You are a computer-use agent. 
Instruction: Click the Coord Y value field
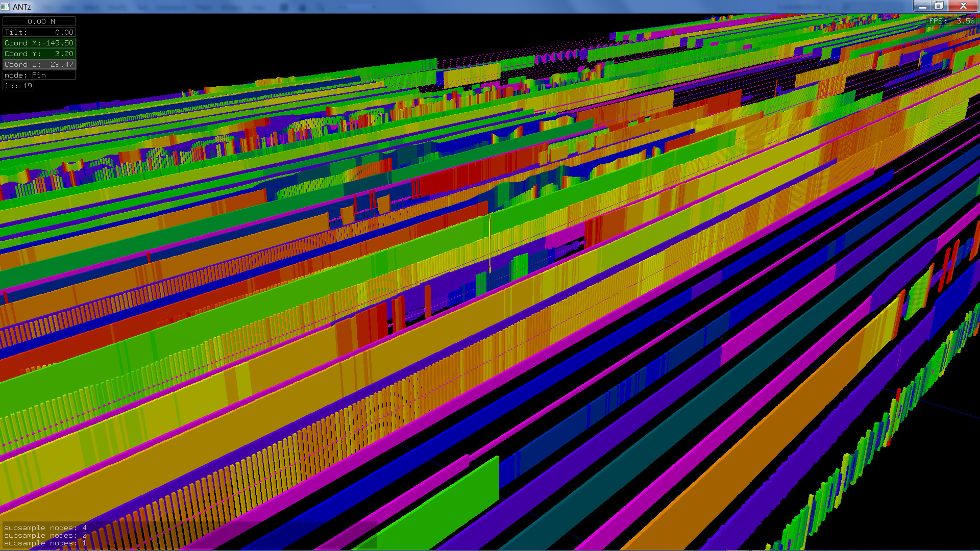[39, 54]
